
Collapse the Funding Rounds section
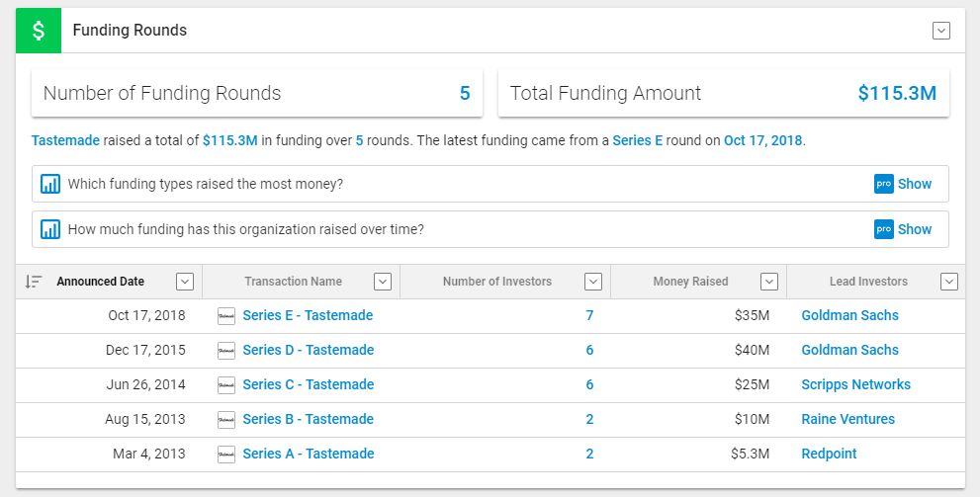pos(940,31)
